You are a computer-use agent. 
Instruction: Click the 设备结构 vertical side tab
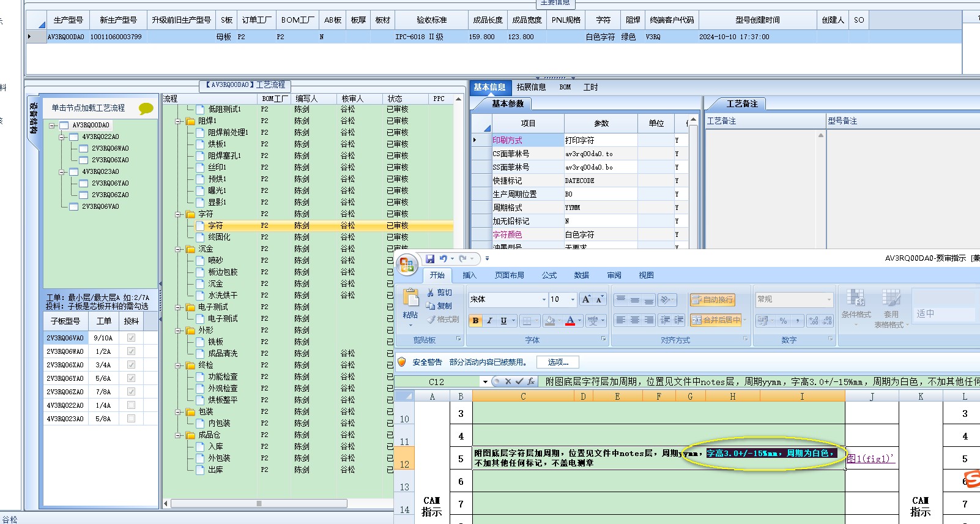(x=34, y=118)
